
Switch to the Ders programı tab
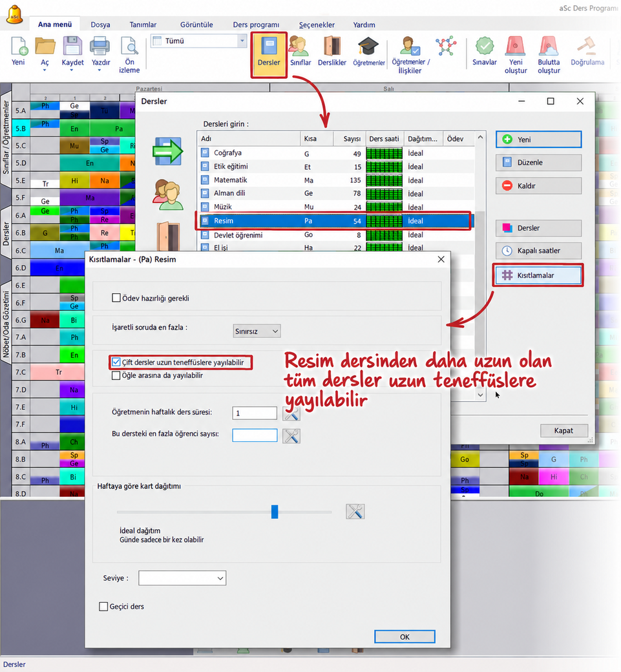click(256, 25)
